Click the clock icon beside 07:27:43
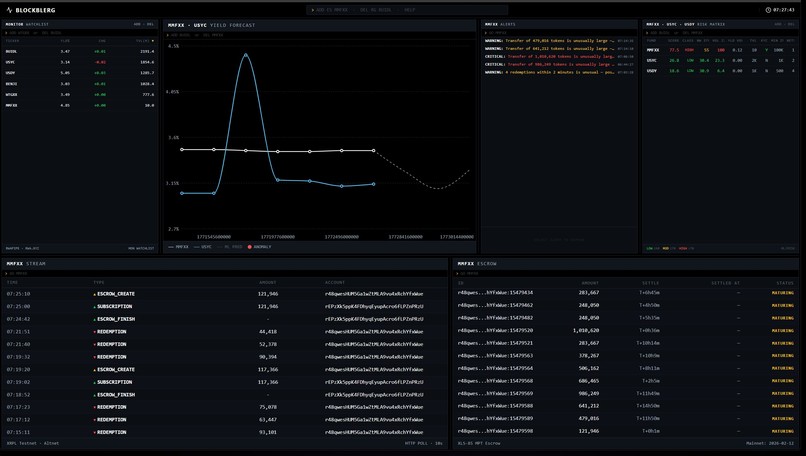 [x=768, y=10]
